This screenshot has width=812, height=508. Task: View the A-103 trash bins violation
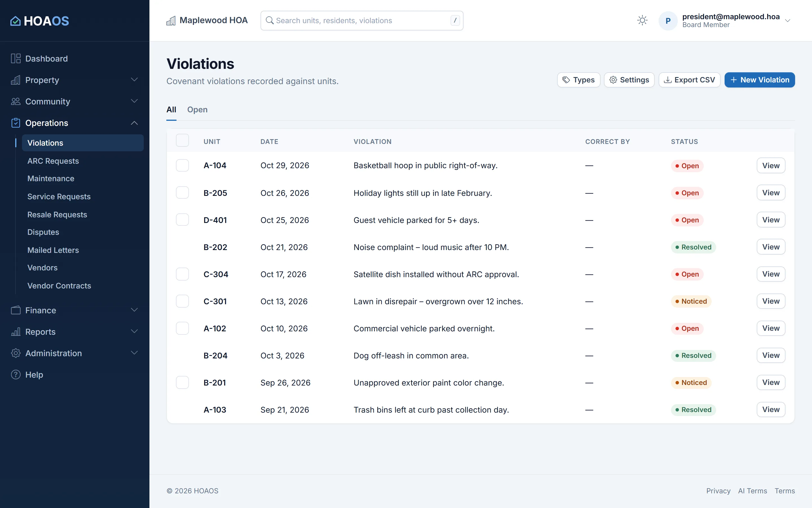coord(771,410)
